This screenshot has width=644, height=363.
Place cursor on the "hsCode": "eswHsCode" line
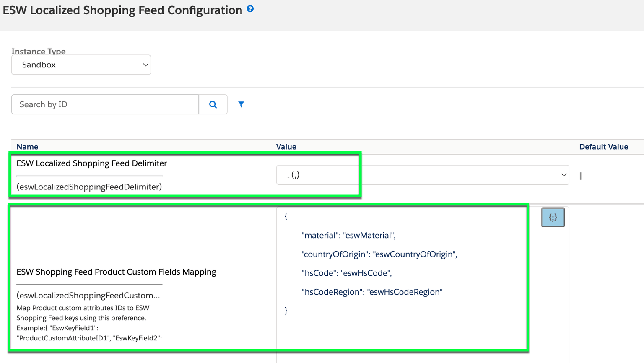point(347,273)
